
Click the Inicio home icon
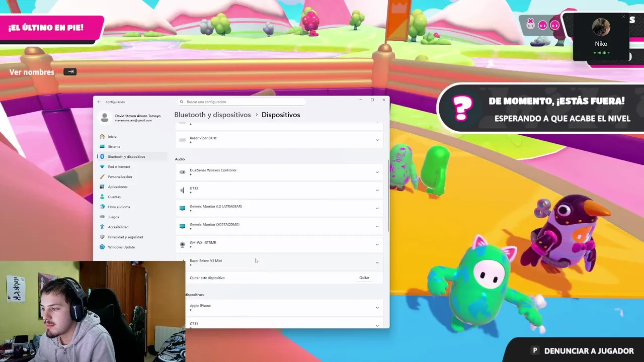(102, 136)
